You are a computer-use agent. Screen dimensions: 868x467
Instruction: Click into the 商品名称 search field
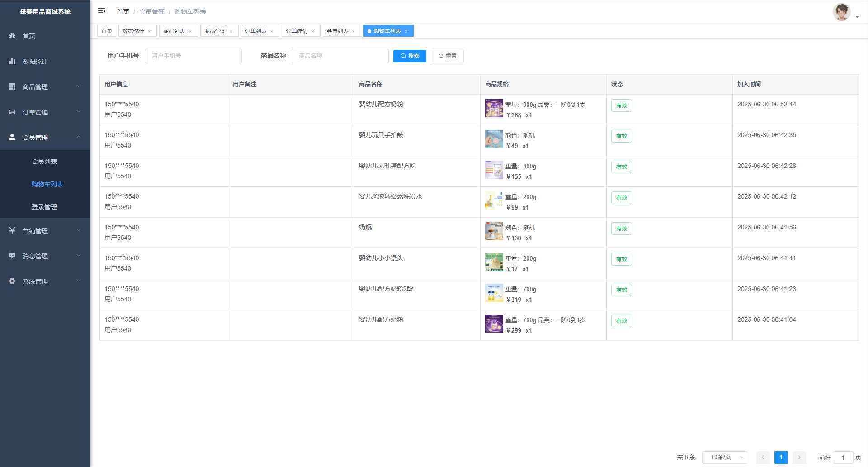click(340, 56)
